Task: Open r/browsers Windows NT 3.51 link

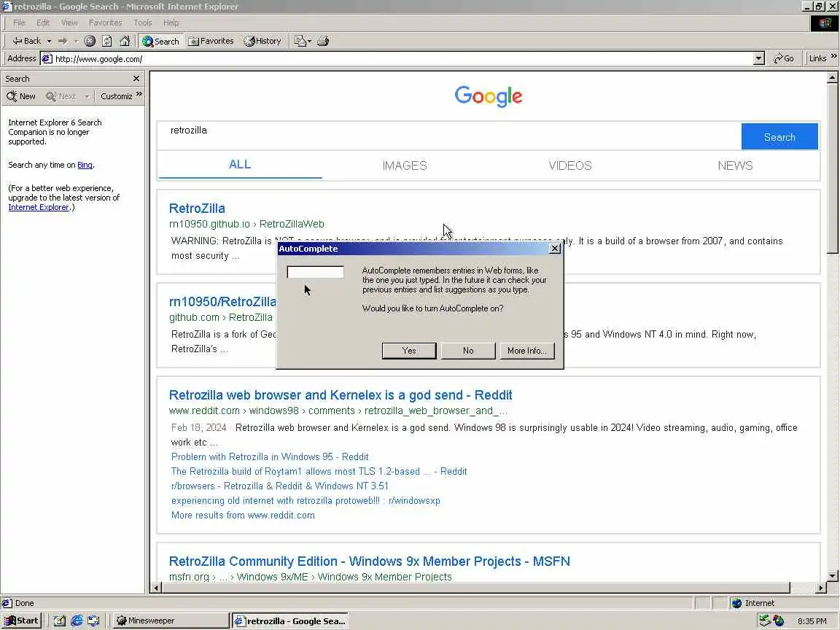Action: [280, 486]
